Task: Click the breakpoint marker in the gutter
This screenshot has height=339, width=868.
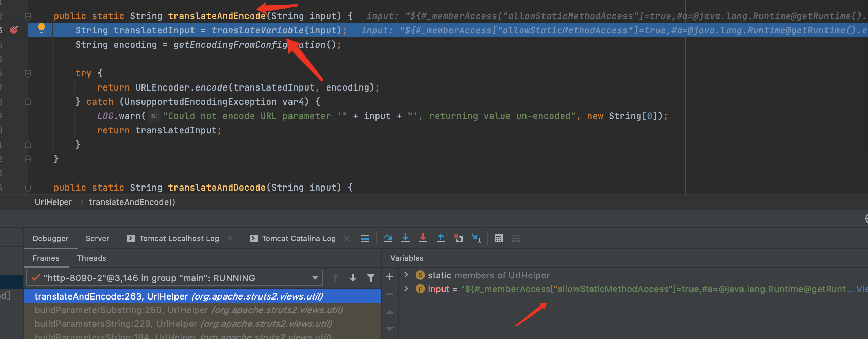Action: (14, 30)
